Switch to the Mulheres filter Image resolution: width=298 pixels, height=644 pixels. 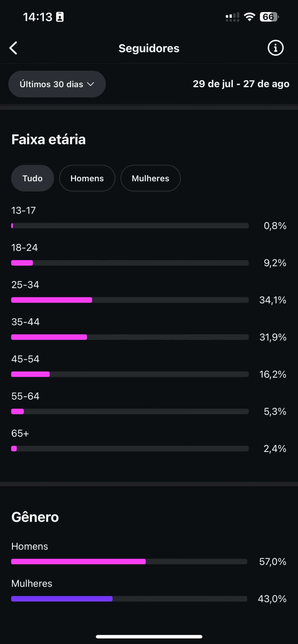coord(150,178)
